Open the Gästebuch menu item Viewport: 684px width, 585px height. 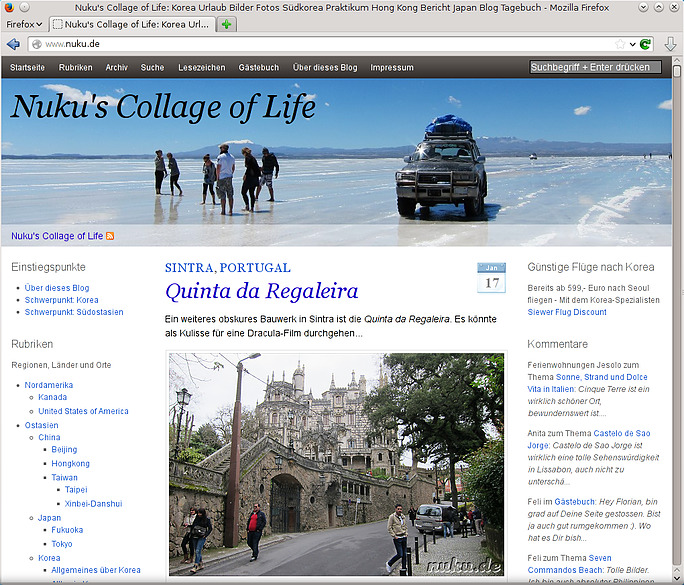tap(259, 68)
